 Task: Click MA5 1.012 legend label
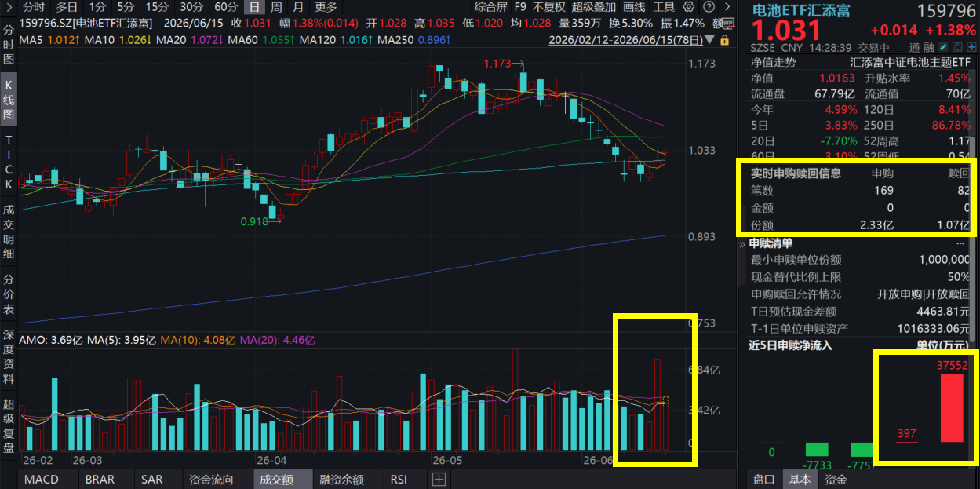(48, 40)
